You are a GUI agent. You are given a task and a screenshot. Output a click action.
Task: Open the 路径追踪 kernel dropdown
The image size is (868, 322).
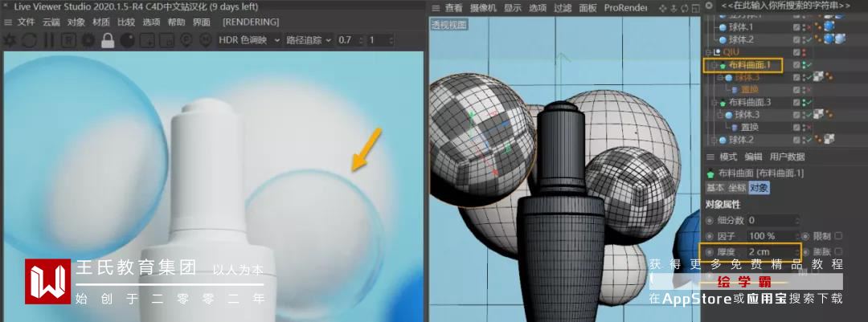point(309,40)
